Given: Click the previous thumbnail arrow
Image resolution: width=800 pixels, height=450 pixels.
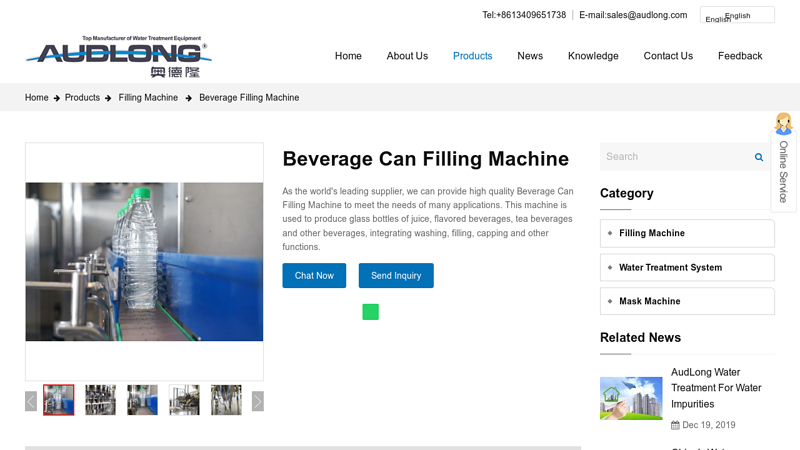Looking at the screenshot, I should pos(31,401).
